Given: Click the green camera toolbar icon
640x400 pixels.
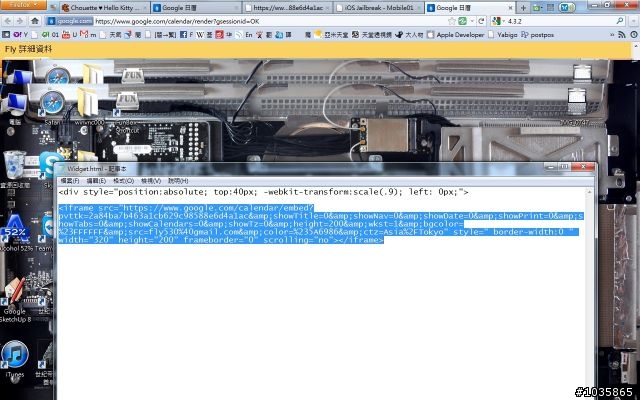Looking at the screenshot, I should click(537, 8).
